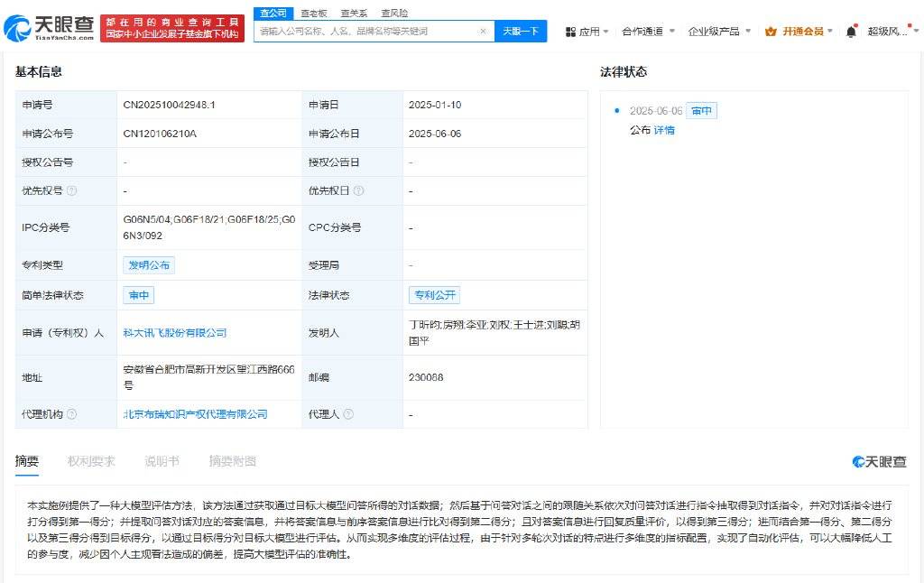The image size is (924, 583).
Task: Select the 摘要附图 tab
Action: pos(232,461)
